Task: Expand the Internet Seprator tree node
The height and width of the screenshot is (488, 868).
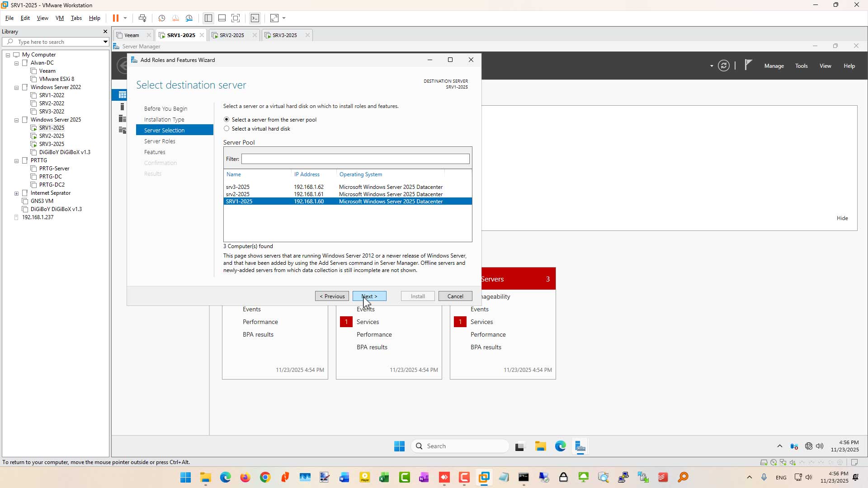Action: (17, 193)
